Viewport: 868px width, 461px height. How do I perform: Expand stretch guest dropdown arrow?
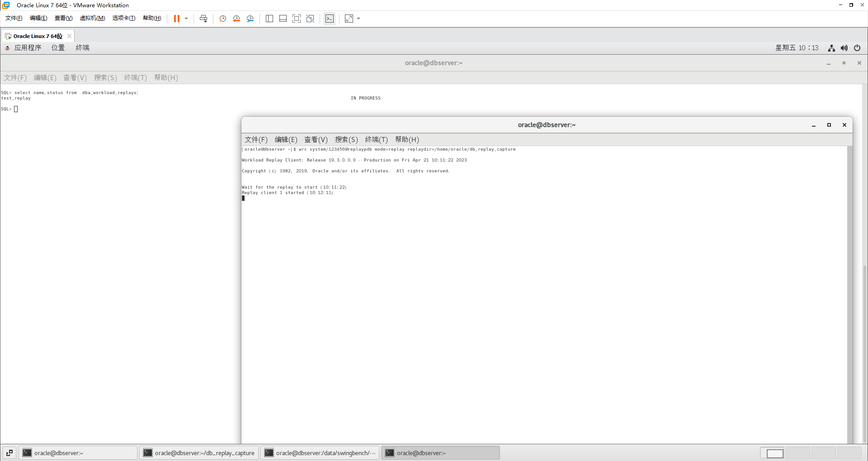click(x=359, y=19)
